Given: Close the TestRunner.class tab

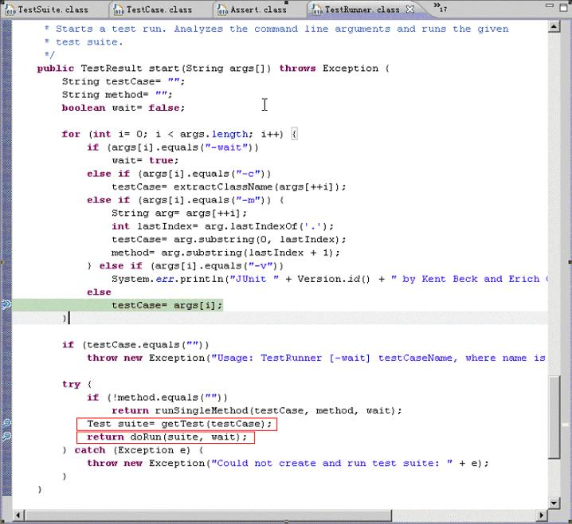Looking at the screenshot, I should pyautogui.click(x=410, y=9).
